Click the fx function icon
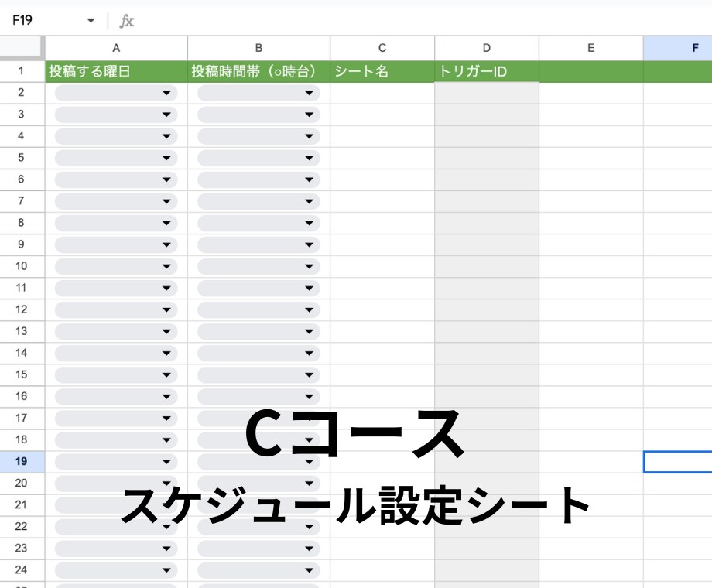The image size is (712, 588). [126, 21]
